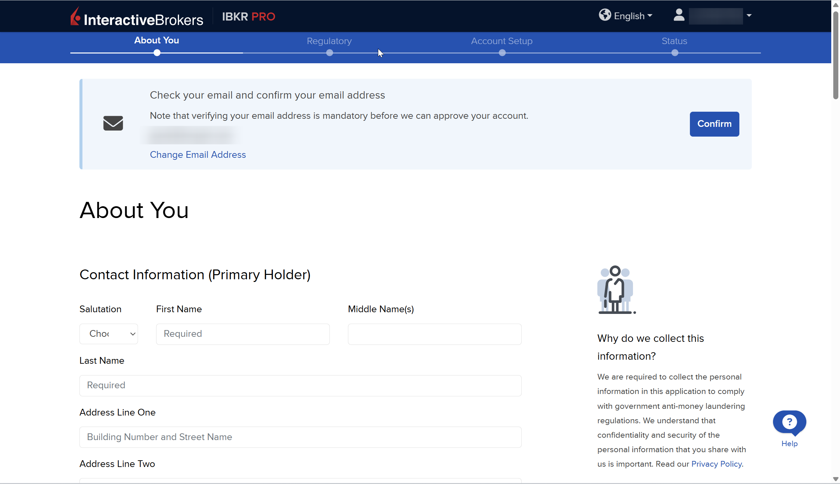This screenshot has width=840, height=504.
Task: Click the envelope email icon
Action: point(113,123)
